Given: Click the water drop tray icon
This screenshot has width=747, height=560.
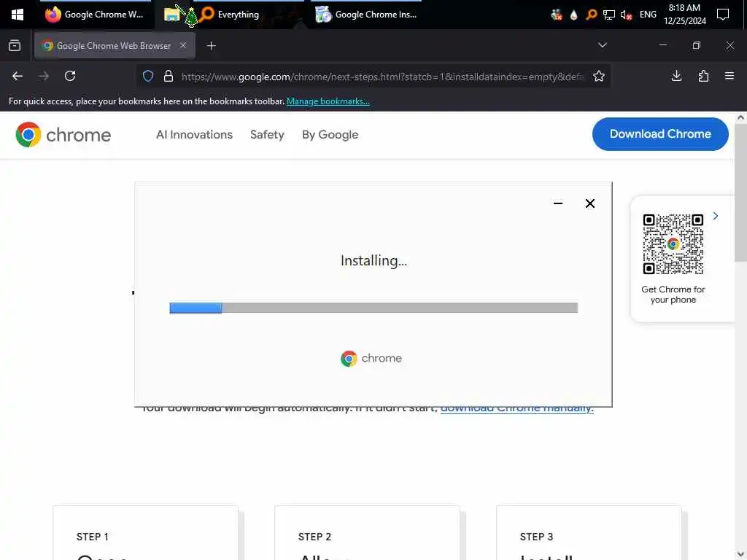Looking at the screenshot, I should tap(573, 15).
